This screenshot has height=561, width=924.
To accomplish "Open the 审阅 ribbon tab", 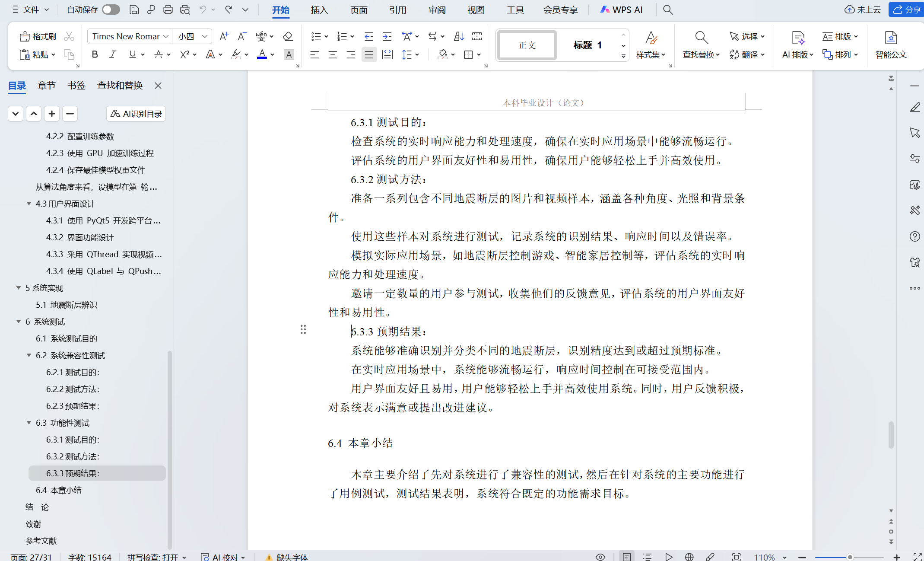I will click(x=437, y=10).
